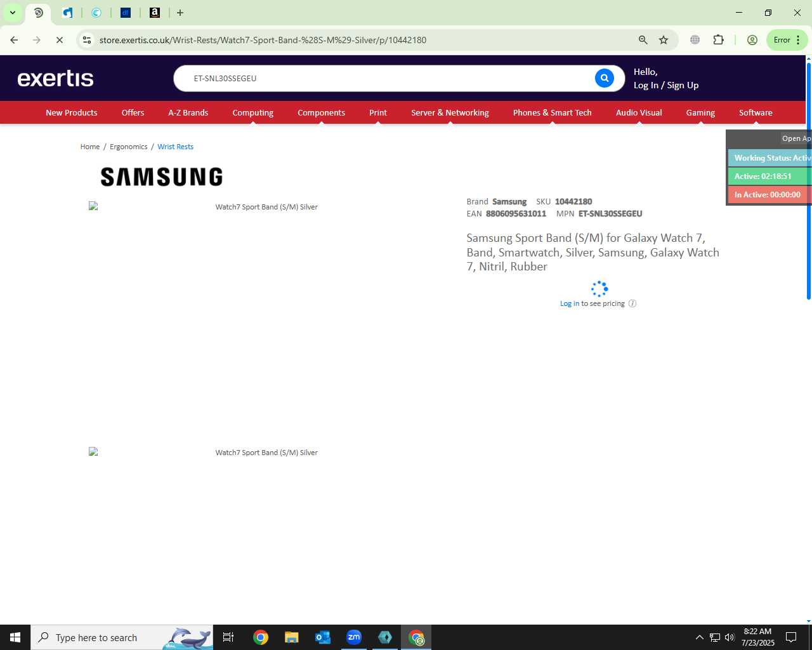The width and height of the screenshot is (812, 650).
Task: Expand the Audio Visual menu
Action: point(639,112)
